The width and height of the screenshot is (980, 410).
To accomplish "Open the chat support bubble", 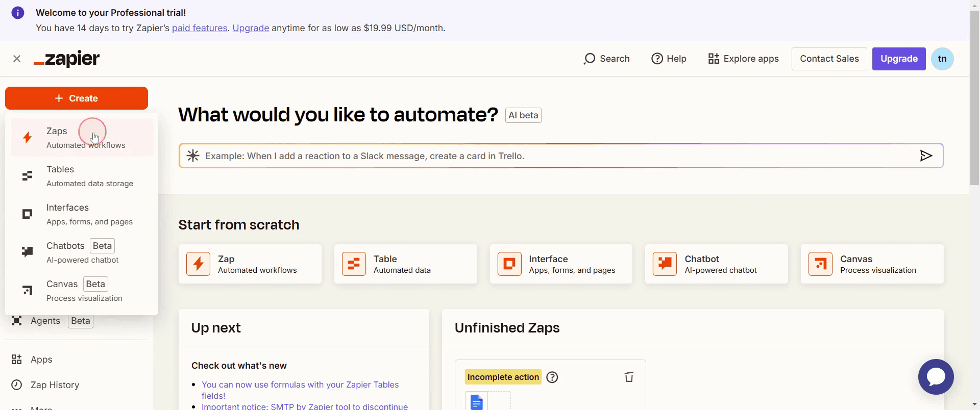I will [936, 377].
